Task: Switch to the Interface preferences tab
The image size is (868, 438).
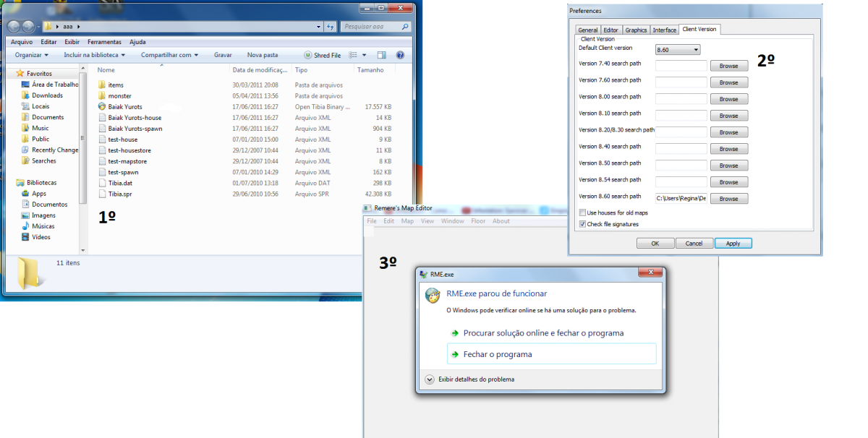Action: click(x=665, y=30)
